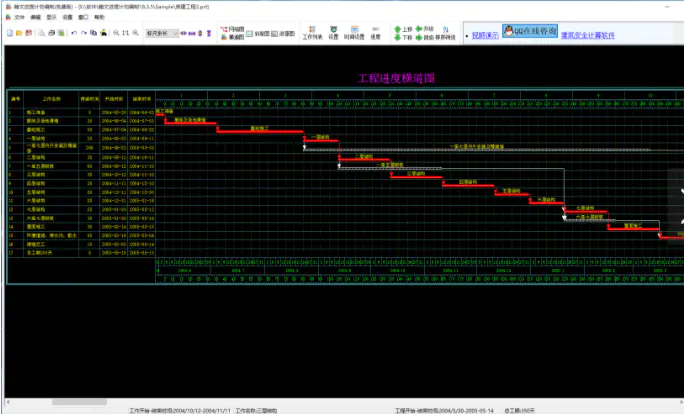Open the 文件 File menu
Viewport: 684px width, 414px height.
click(x=16, y=17)
